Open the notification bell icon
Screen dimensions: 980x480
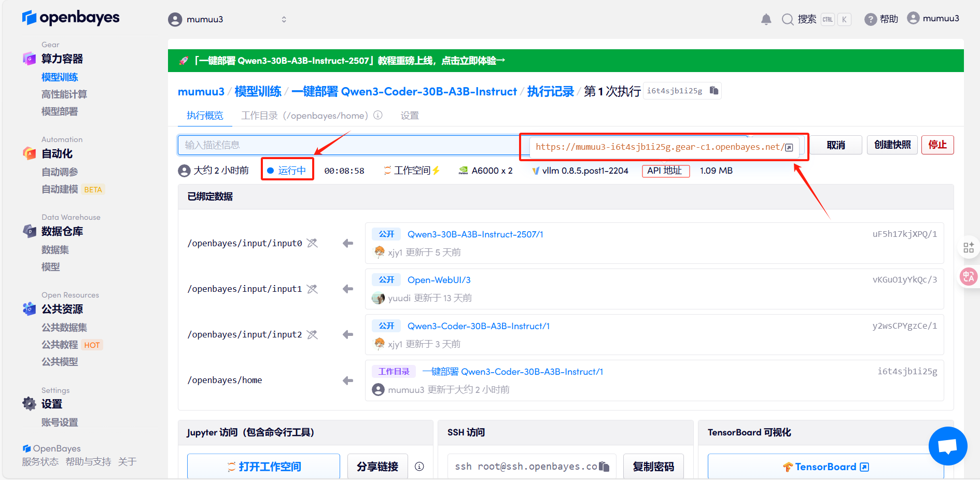click(766, 19)
